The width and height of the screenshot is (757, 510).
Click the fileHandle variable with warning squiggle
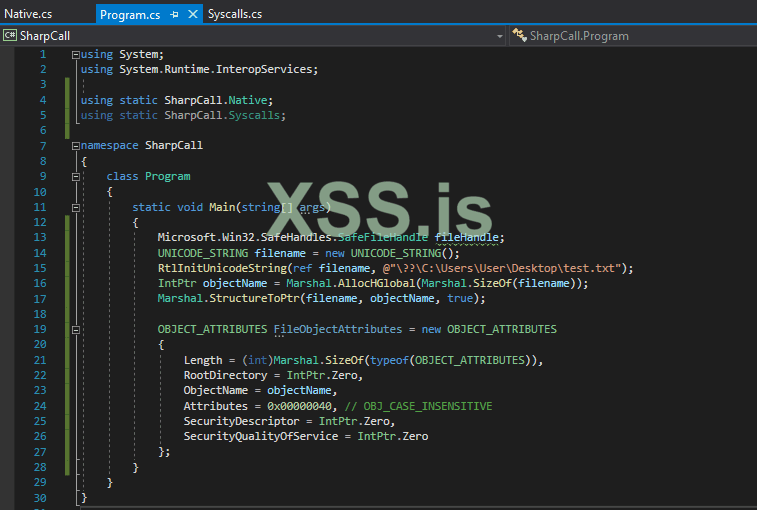point(468,237)
